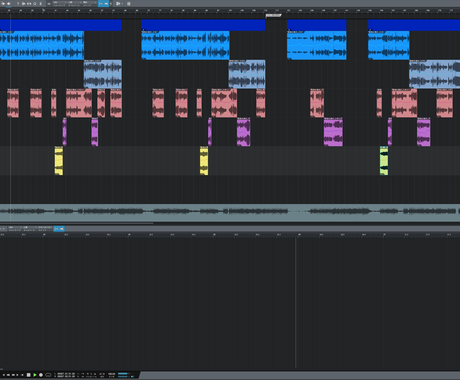This screenshot has width=460, height=380.
Task: Open the lower editor Snap mode dropdown
Action: tap(45, 227)
